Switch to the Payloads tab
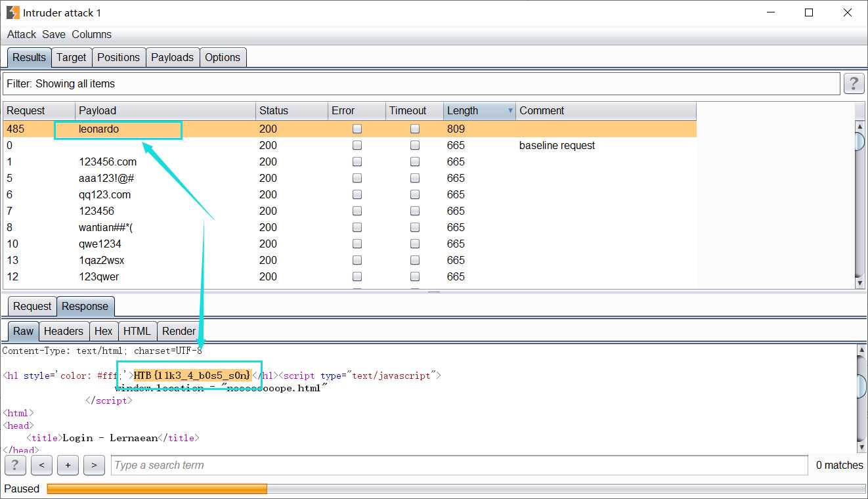The height and width of the screenshot is (499, 868). (172, 57)
